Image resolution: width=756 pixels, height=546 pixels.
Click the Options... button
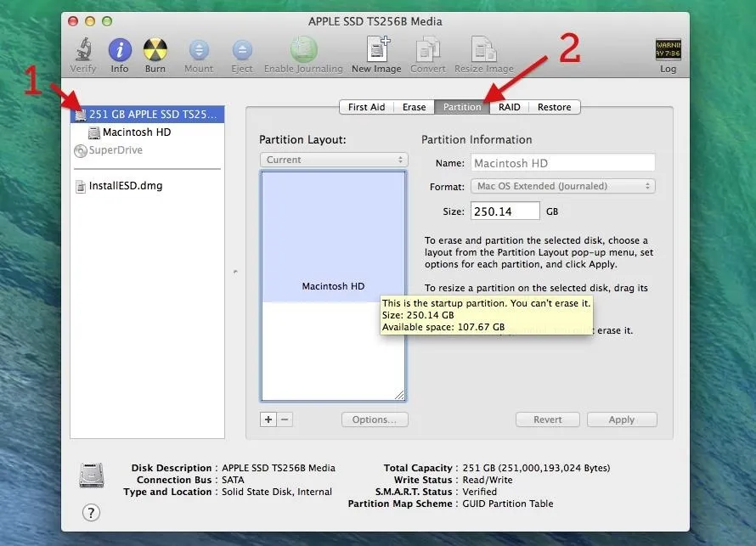pyautogui.click(x=375, y=419)
